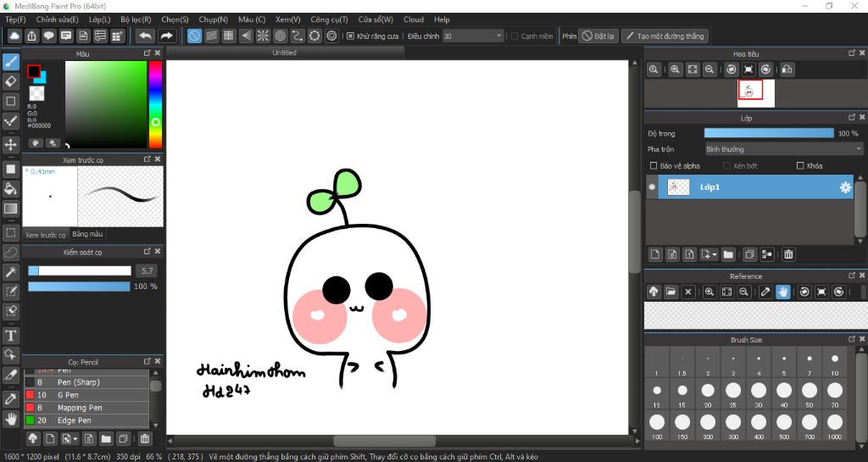Click the Đặt lại button

(x=598, y=36)
